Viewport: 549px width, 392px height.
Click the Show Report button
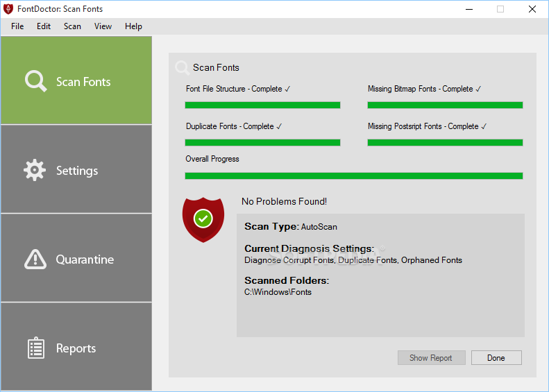(432, 358)
